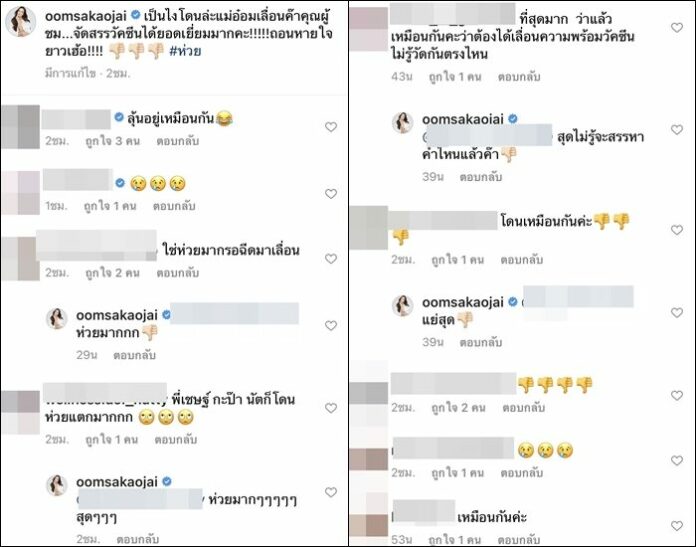Like the 'ที่สุดมาก ว่าแล้ว' comment
Screen dimensions: 696x547
(x=676, y=28)
